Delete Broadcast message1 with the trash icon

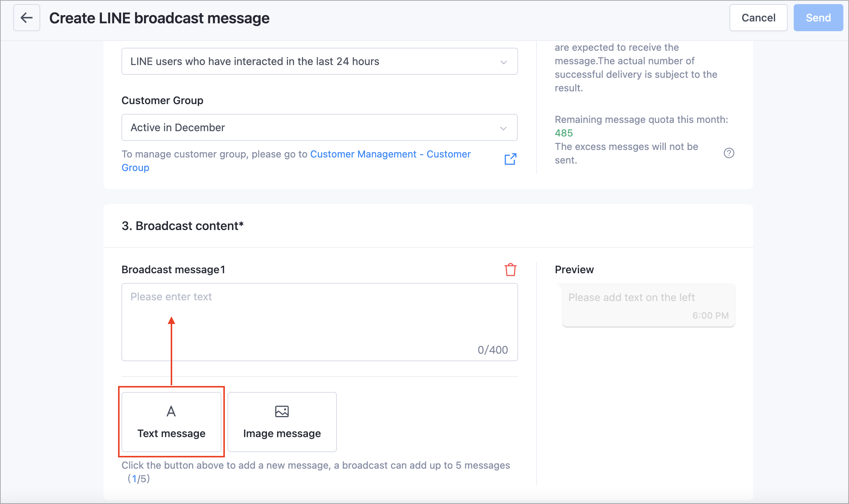[x=510, y=269]
